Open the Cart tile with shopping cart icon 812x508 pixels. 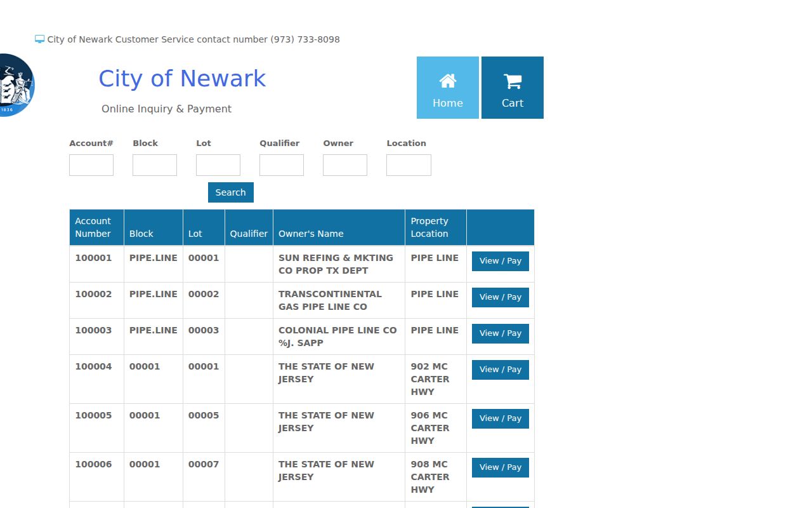click(x=513, y=88)
